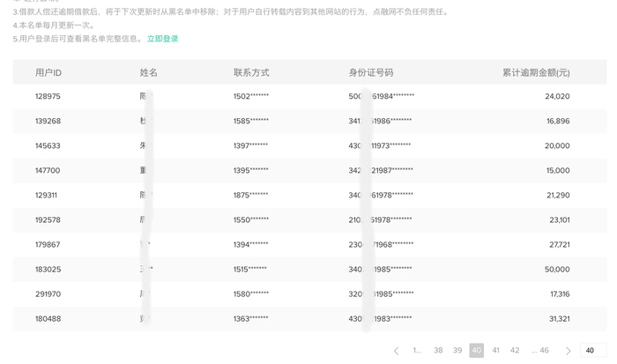Click phone number 1502******* cell
This screenshot has width=617, height=364.
pyautogui.click(x=251, y=96)
